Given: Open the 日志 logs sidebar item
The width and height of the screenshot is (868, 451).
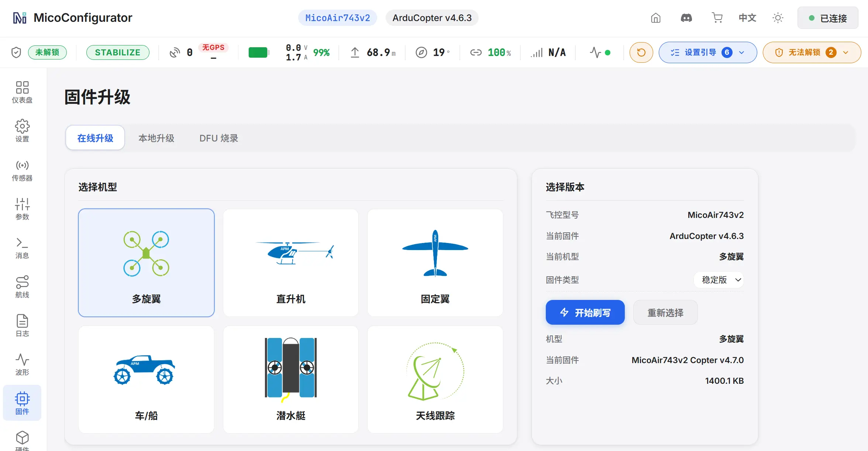Looking at the screenshot, I should (x=22, y=326).
